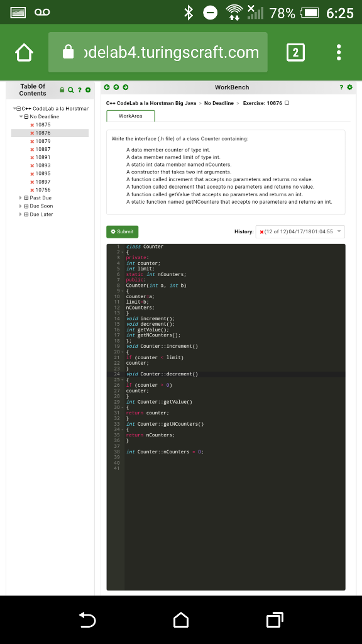The image size is (362, 644).
Task: Click the WorkBench up navigation arrow
Action: tap(118, 87)
